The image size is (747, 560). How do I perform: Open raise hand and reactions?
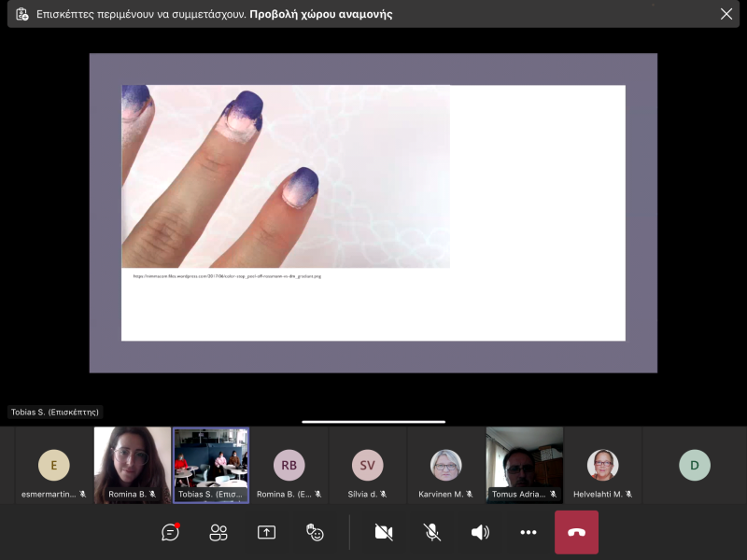(x=315, y=532)
